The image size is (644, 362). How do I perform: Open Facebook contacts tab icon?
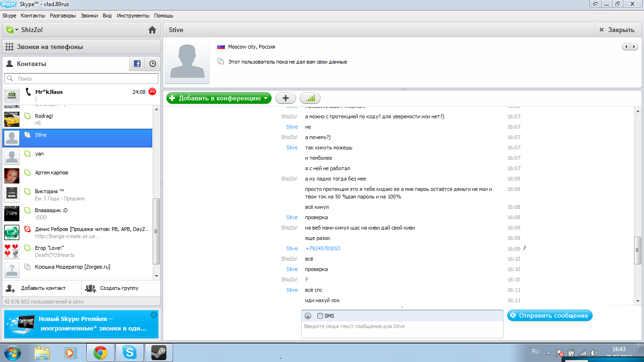pos(137,64)
